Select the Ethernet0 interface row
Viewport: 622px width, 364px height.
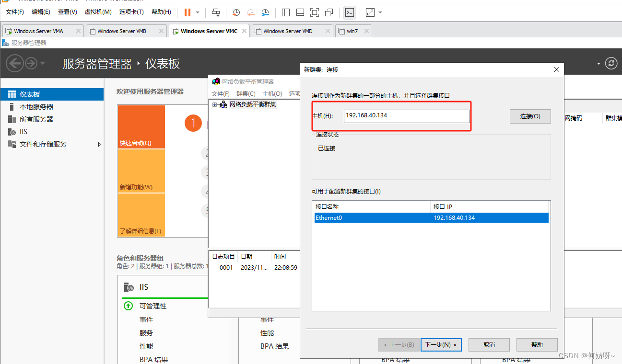click(x=430, y=218)
